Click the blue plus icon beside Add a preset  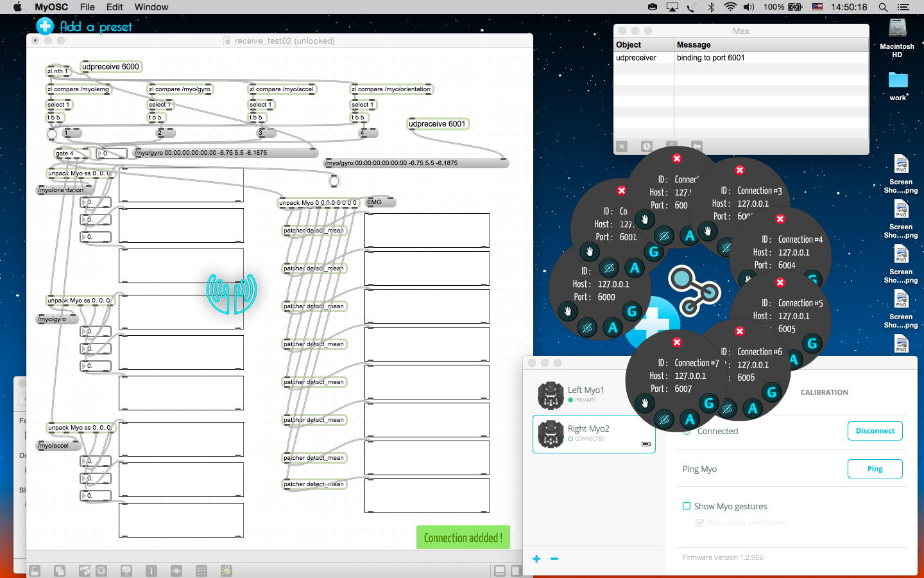[x=45, y=26]
